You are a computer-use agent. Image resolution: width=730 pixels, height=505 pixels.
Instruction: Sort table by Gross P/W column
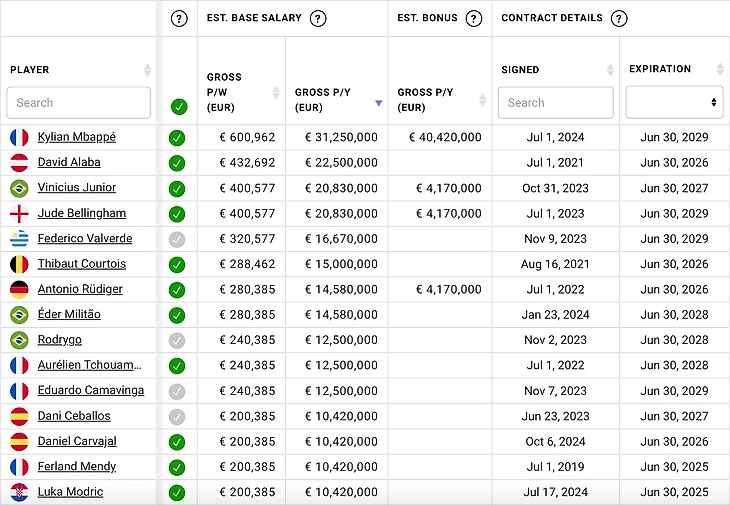[x=277, y=92]
